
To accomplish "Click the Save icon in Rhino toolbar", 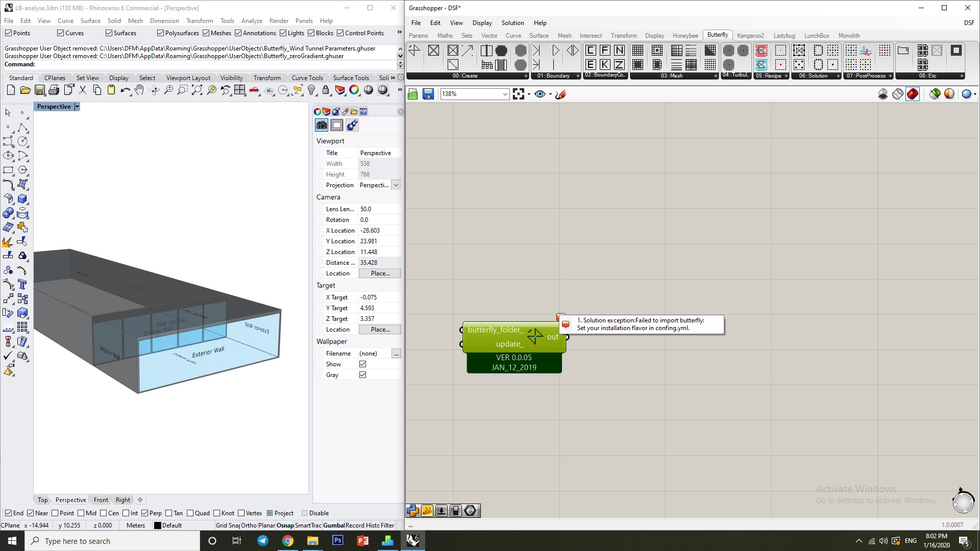I will [x=40, y=90].
